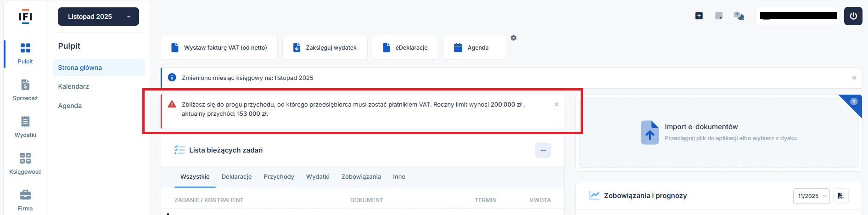Open the Wydatki sidebar section

(x=25, y=127)
